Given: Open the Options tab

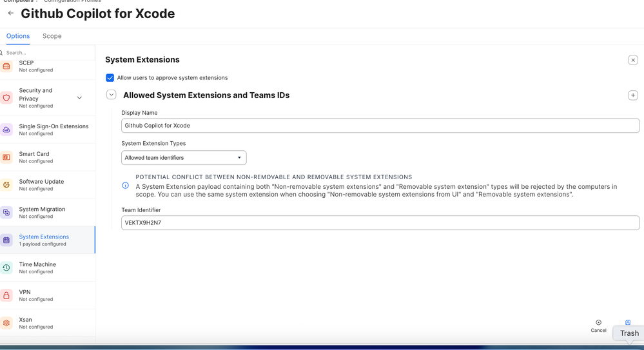Looking at the screenshot, I should [x=18, y=36].
